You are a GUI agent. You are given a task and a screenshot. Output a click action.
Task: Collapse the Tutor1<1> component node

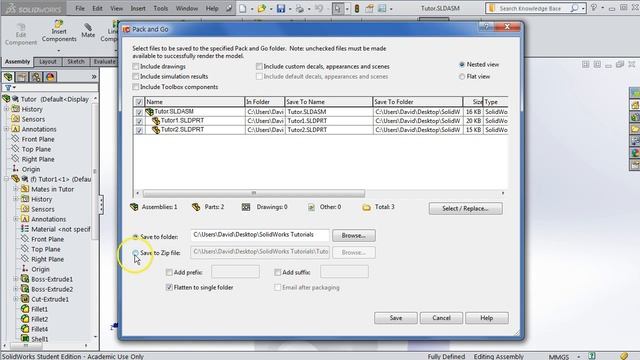[6, 179]
